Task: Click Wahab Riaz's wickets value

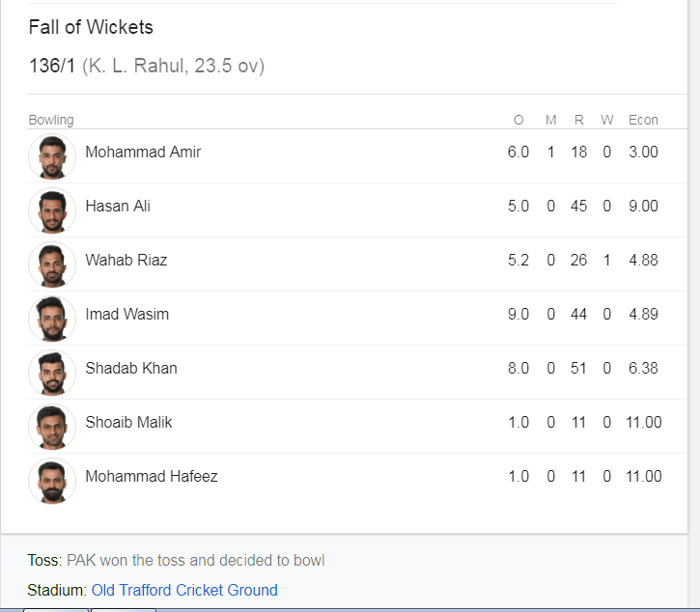Action: pos(606,260)
